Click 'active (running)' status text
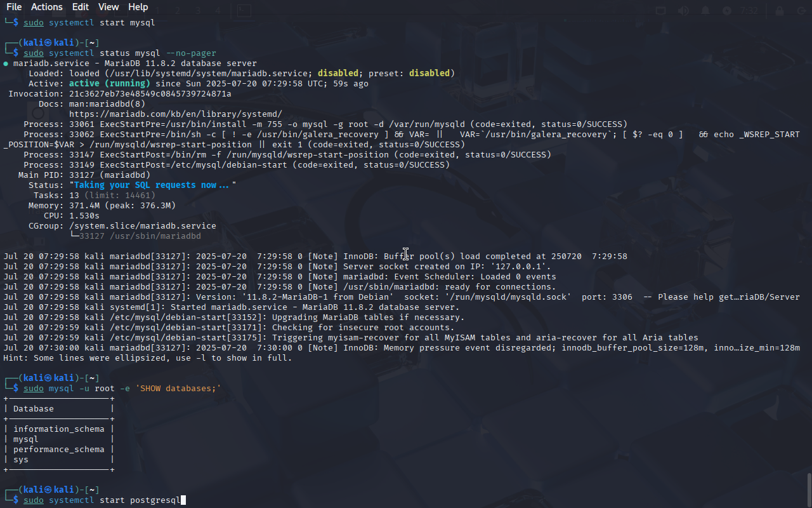Viewport: 812px width, 508px height. click(110, 84)
